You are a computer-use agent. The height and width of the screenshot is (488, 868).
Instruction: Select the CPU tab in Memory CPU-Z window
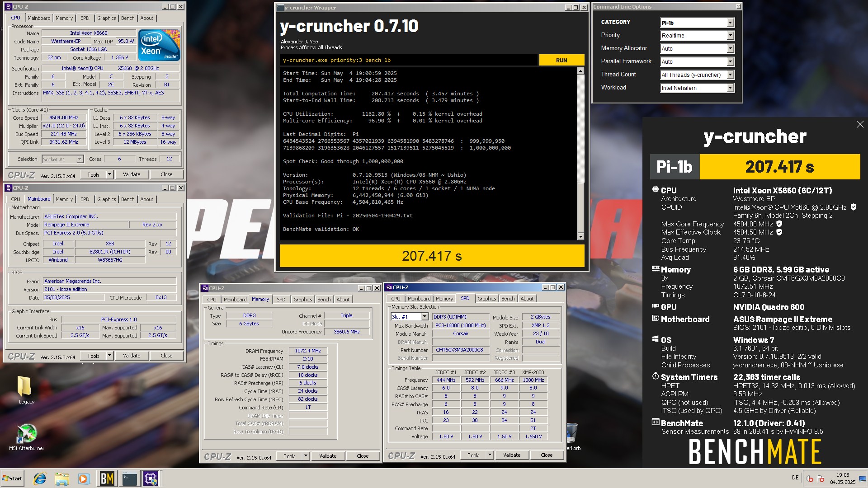pyautogui.click(x=212, y=300)
